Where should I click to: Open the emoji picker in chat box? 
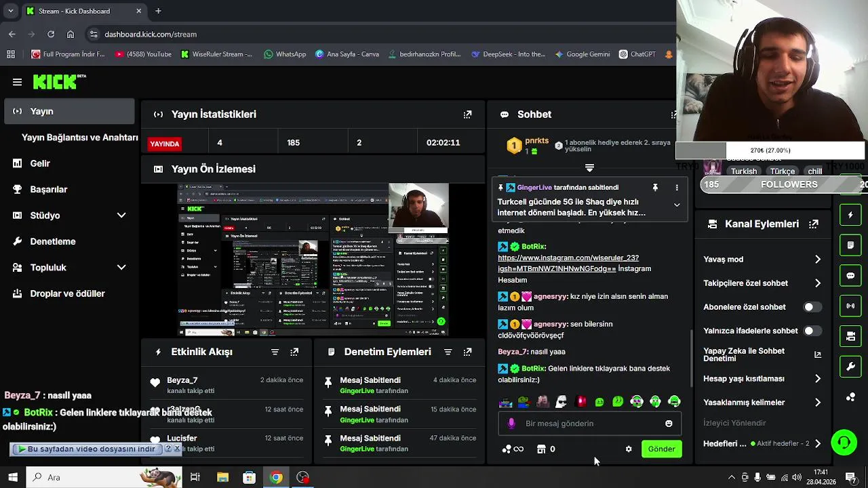pos(669,424)
